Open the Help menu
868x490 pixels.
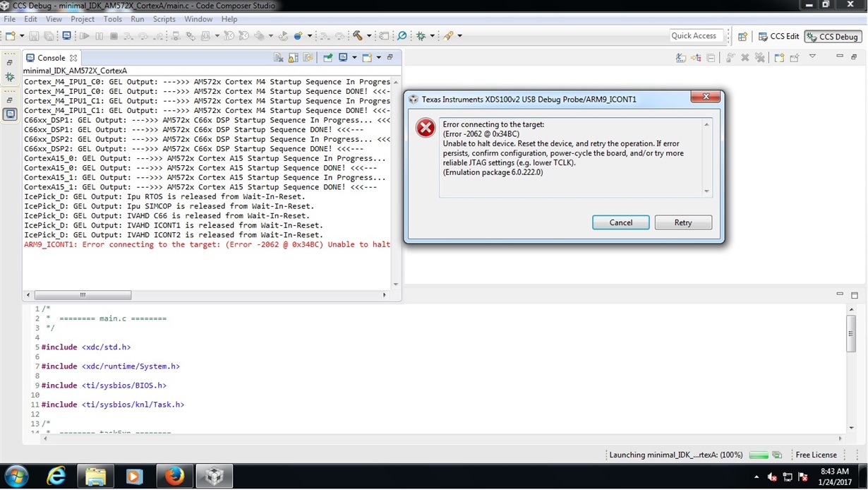229,19
